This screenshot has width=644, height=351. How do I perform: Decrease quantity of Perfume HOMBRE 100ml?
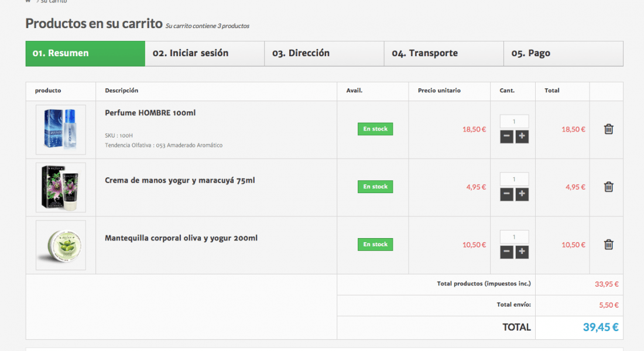click(x=506, y=136)
